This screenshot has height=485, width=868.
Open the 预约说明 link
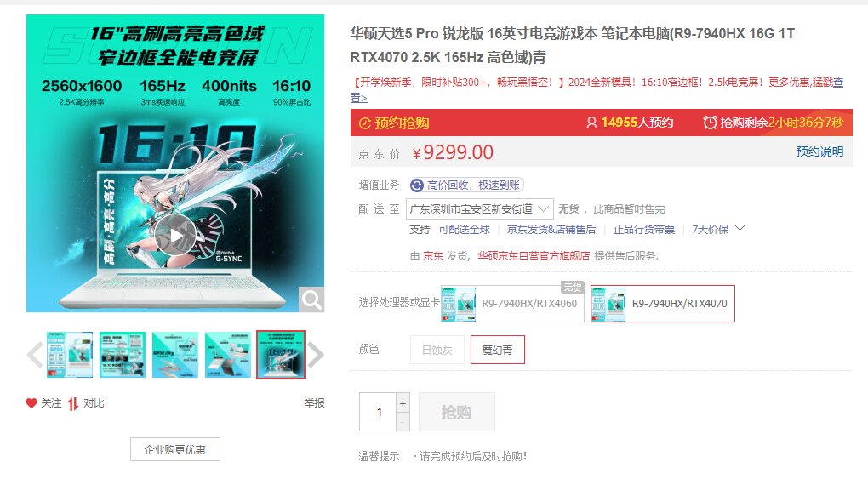pos(819,151)
